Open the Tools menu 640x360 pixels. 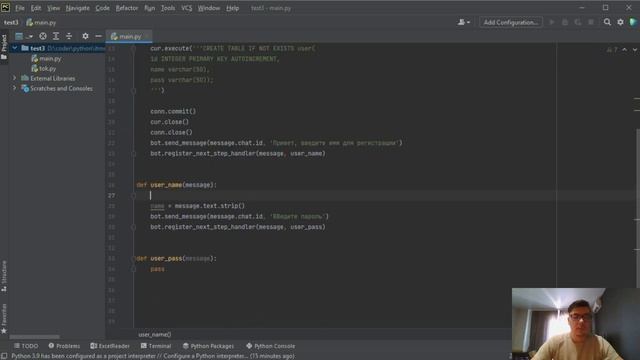click(168, 8)
